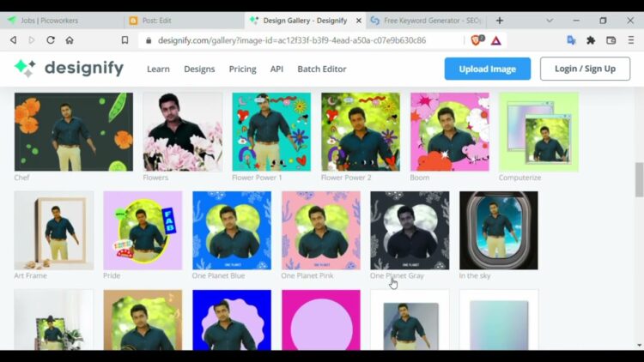Pick the Computerize design thumbnail
The height and width of the screenshot is (362, 644).
tap(539, 132)
